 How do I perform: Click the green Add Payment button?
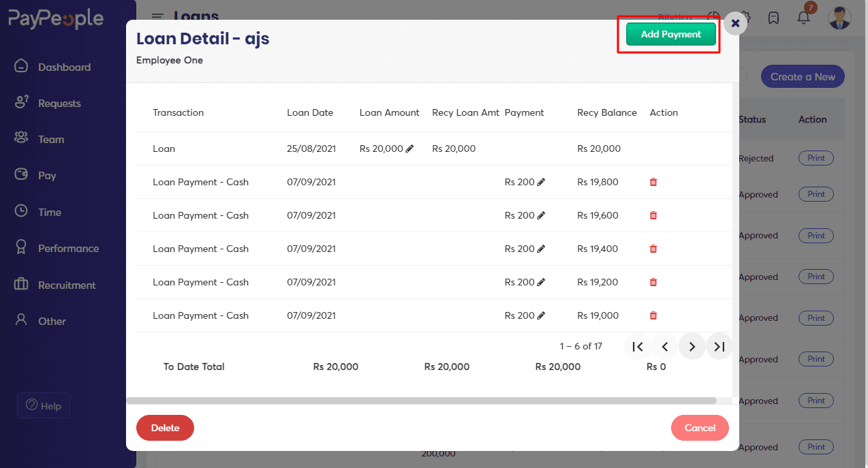(671, 35)
